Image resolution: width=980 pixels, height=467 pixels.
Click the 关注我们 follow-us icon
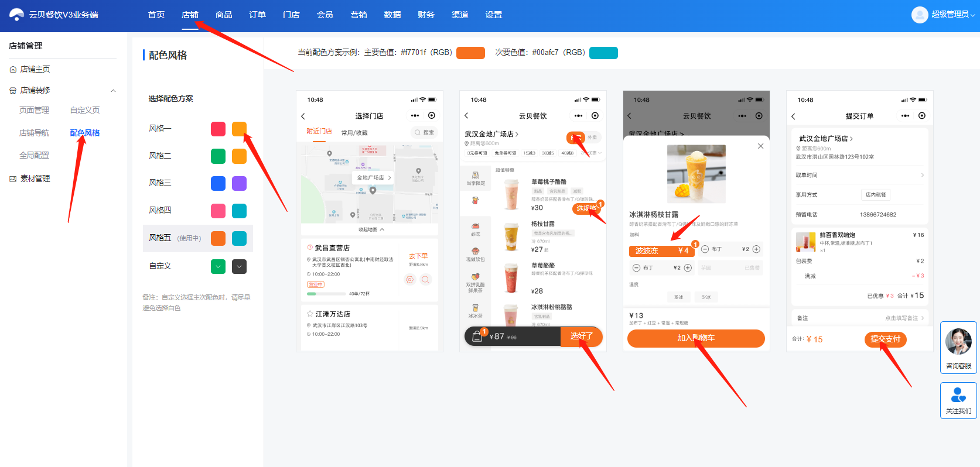click(958, 395)
